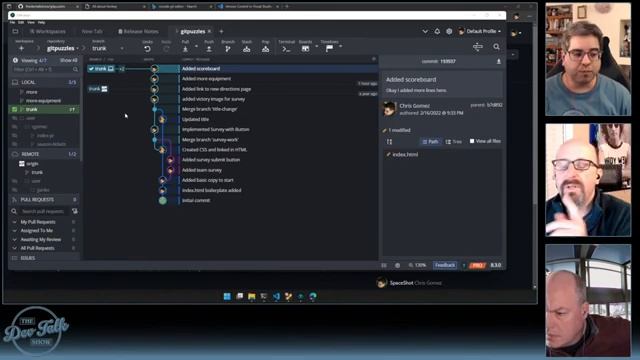
Task: Click the globe icon in status bar
Action: (x=397, y=265)
